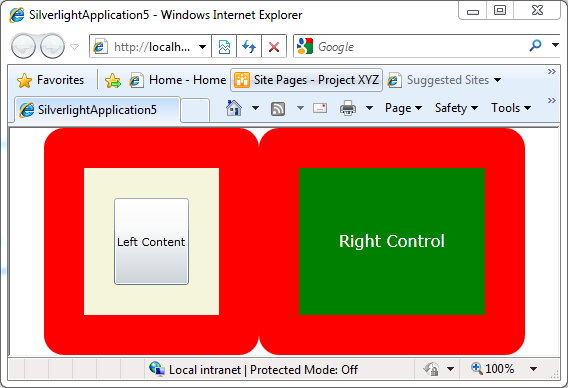This screenshot has height=388, width=568.
Task: Click the search magnifier icon in Google box
Action: (x=535, y=45)
